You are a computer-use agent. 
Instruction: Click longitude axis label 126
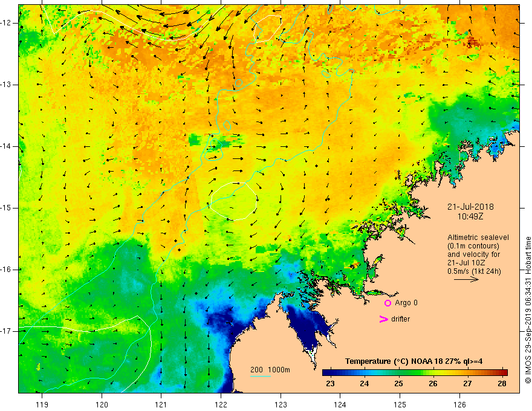(x=459, y=404)
